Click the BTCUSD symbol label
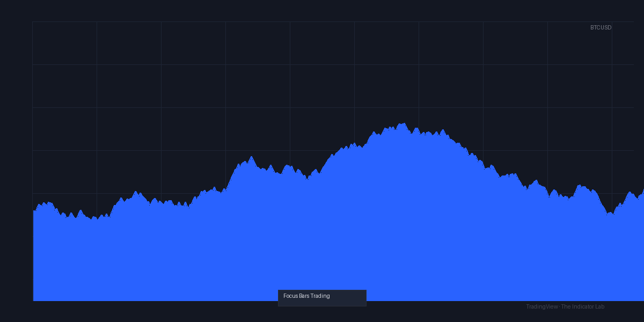 click(x=601, y=27)
